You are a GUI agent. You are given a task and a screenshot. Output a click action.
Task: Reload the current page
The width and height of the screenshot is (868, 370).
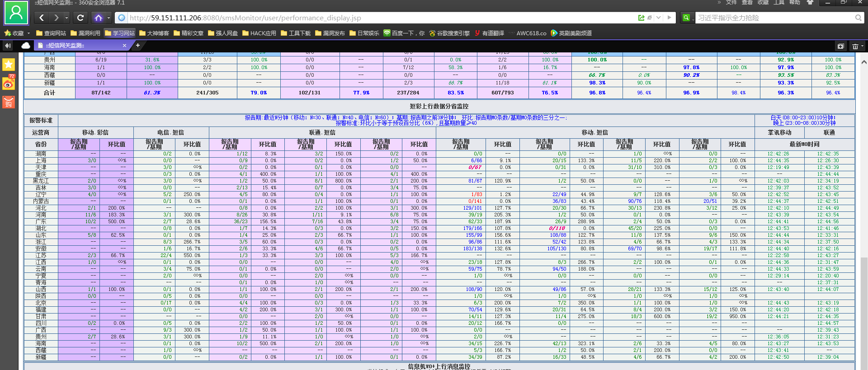80,18
